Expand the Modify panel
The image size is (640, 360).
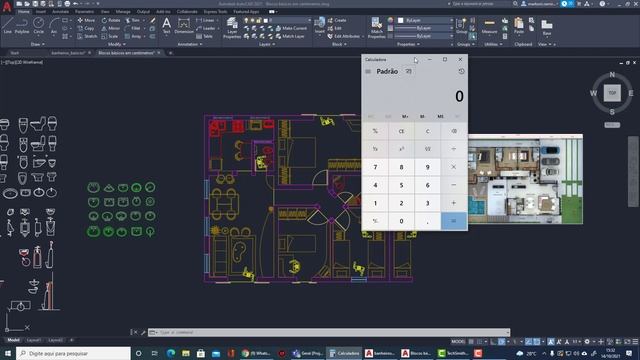[116, 44]
